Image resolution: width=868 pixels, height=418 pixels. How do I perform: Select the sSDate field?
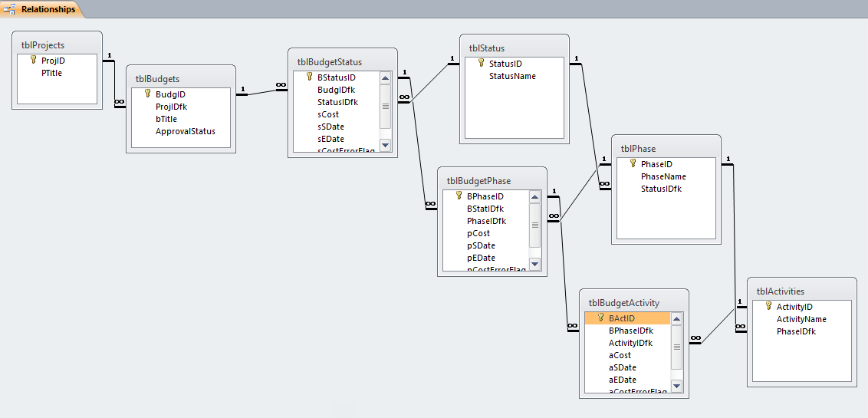pyautogui.click(x=330, y=127)
